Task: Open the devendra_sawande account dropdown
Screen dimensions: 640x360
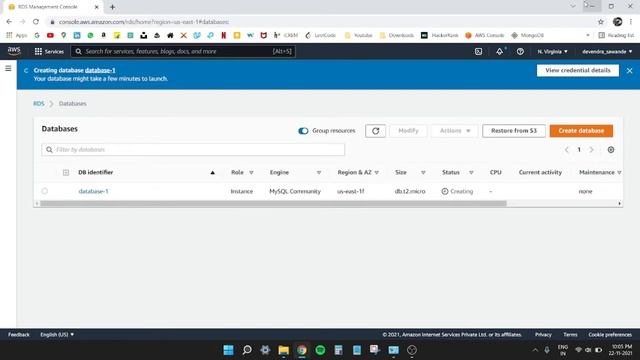Action: point(607,51)
